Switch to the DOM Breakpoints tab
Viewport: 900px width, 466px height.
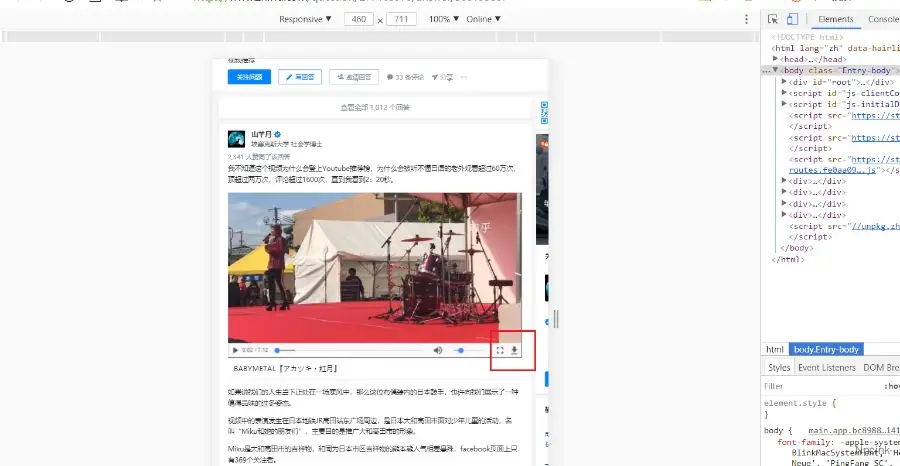click(x=881, y=367)
